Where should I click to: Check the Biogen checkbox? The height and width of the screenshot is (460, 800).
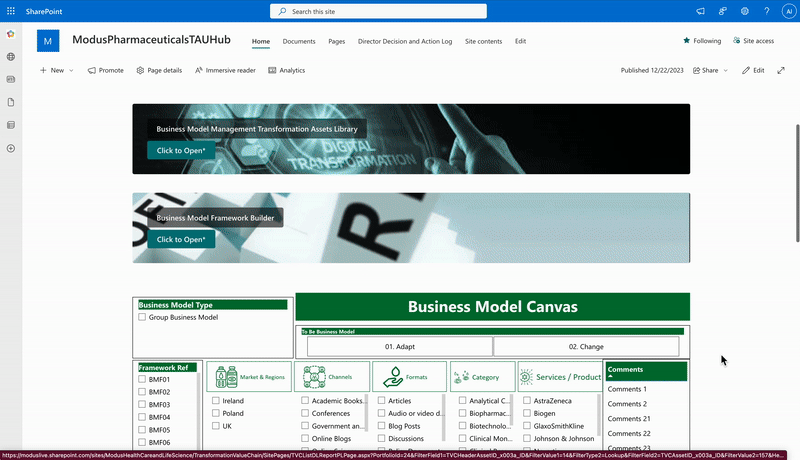click(527, 413)
